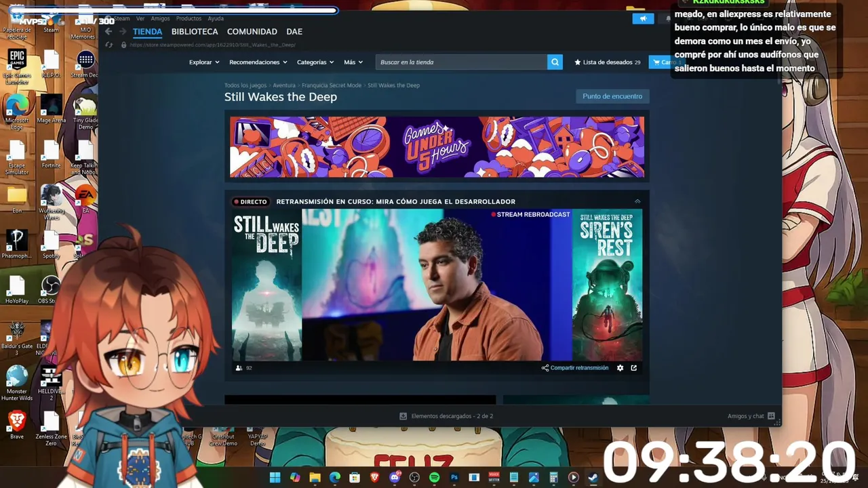Open Lista de deseados wishlist
The image size is (868, 488).
[x=608, y=62]
